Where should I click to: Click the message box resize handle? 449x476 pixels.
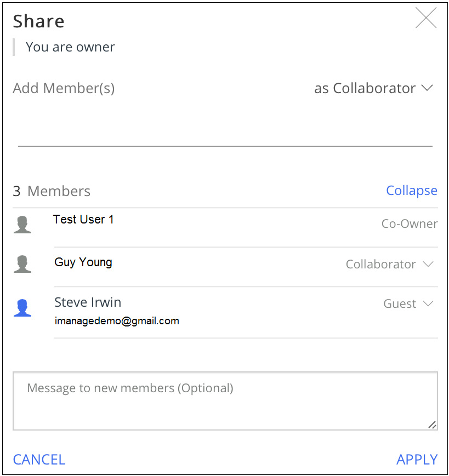coord(432,425)
